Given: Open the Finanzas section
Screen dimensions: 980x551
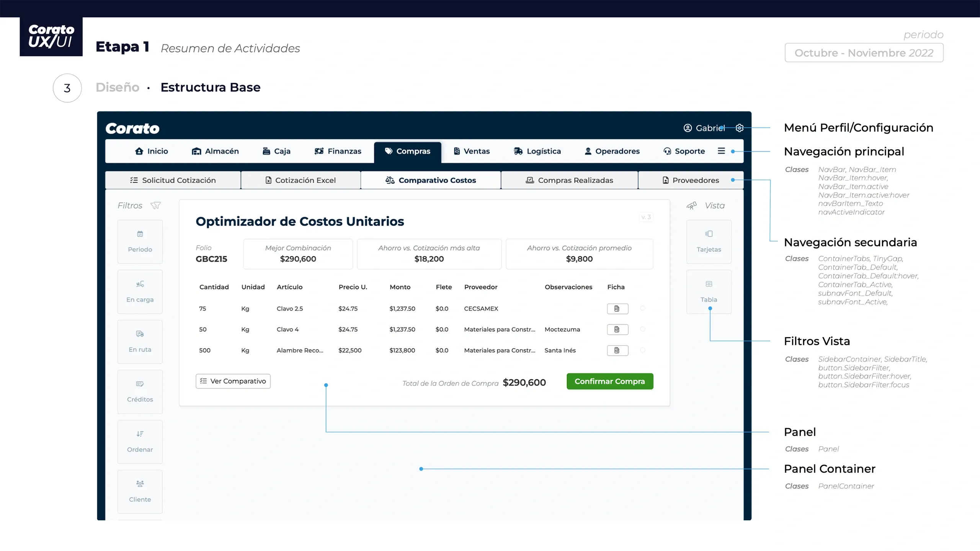Looking at the screenshot, I should click(338, 151).
